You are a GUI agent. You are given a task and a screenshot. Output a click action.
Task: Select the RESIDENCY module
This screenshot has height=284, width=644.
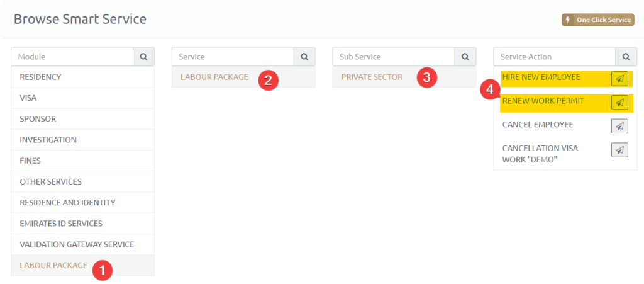tap(40, 77)
